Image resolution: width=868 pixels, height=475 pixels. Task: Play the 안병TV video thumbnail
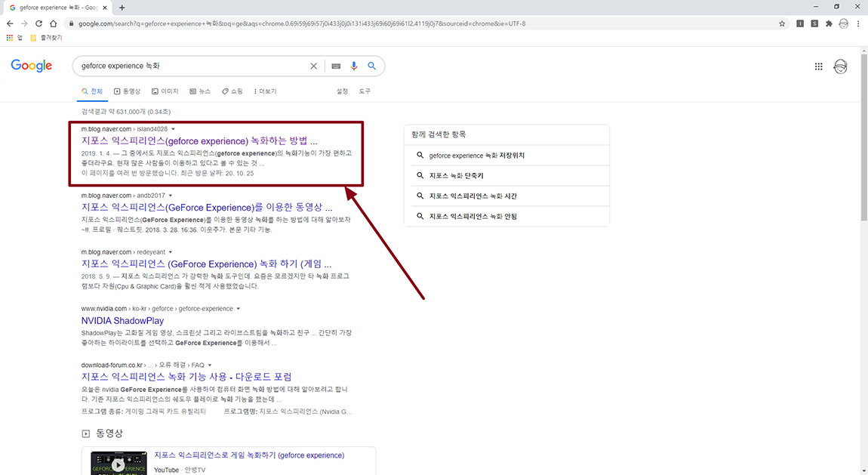119,464
